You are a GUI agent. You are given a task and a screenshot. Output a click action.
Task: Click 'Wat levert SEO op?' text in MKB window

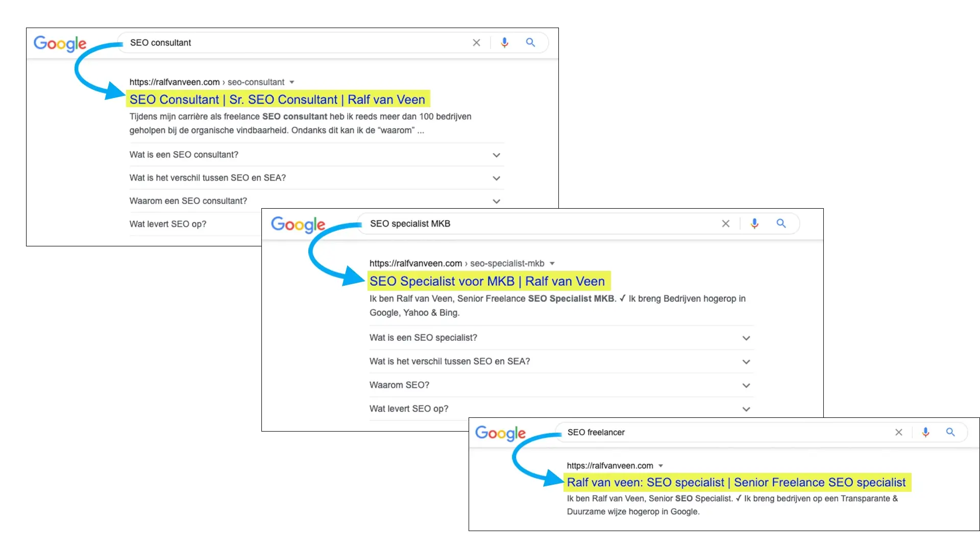[409, 409]
